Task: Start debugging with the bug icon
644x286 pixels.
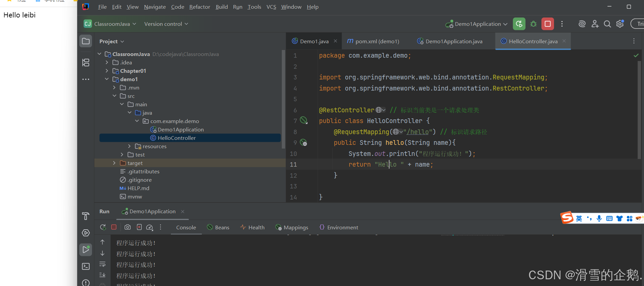Action: pos(534,24)
